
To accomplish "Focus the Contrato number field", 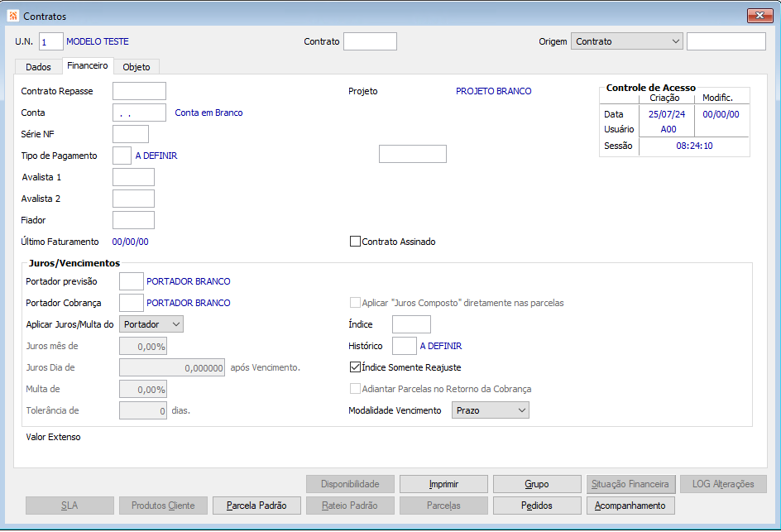I will point(370,41).
